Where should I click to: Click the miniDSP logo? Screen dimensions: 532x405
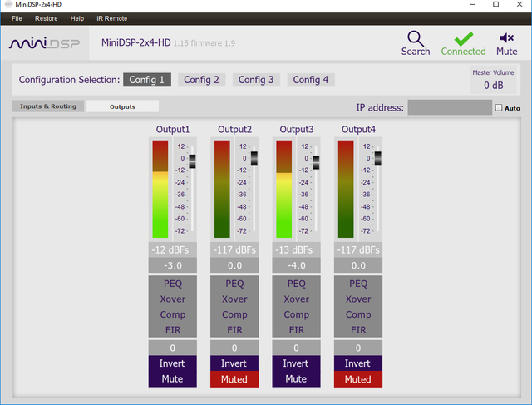point(44,43)
